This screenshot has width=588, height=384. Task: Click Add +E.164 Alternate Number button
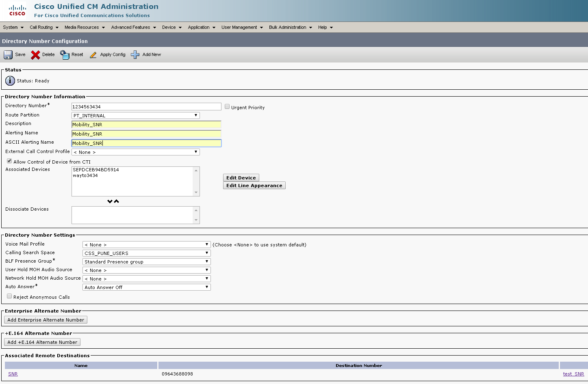coord(42,342)
